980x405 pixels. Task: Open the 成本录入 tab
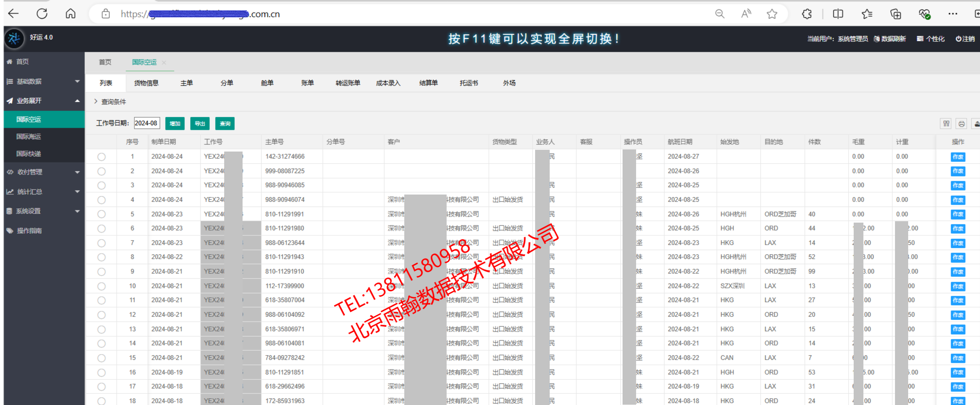point(388,83)
